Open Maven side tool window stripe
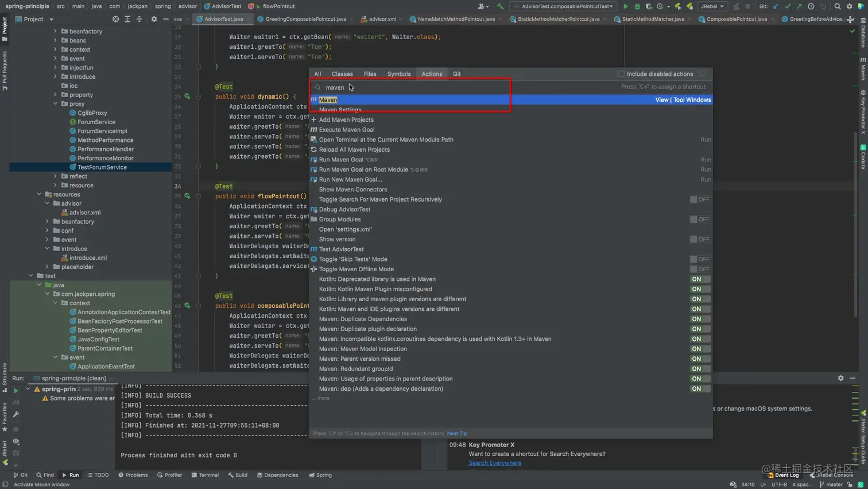Screen dimensions: 868x489 (863, 68)
